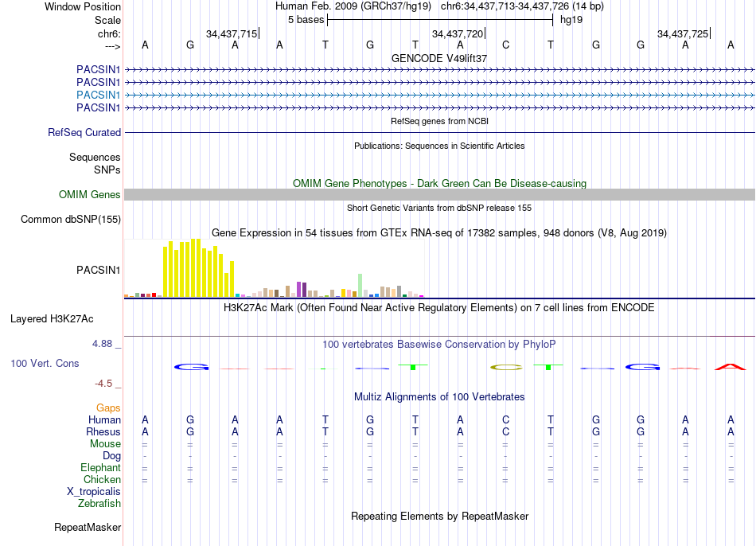Click the RefSeq Curated track label

point(84,132)
